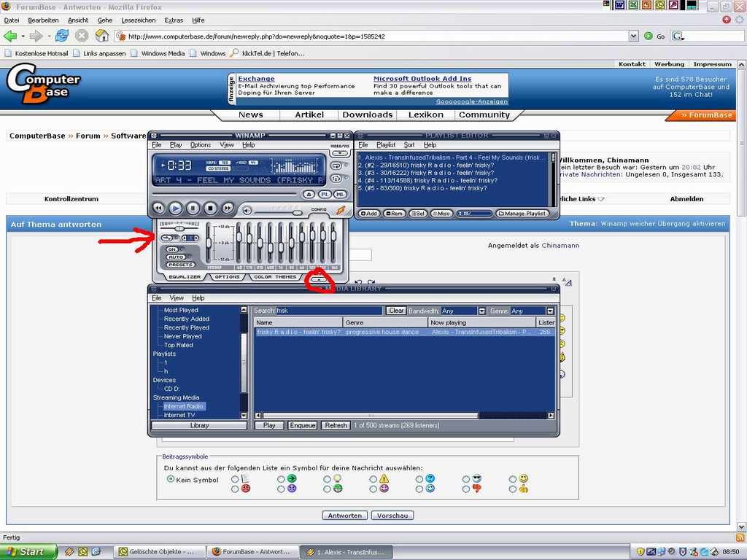This screenshot has height=560, width=747.
Task: Collapse the Config drawer with arrow button
Action: (x=319, y=280)
